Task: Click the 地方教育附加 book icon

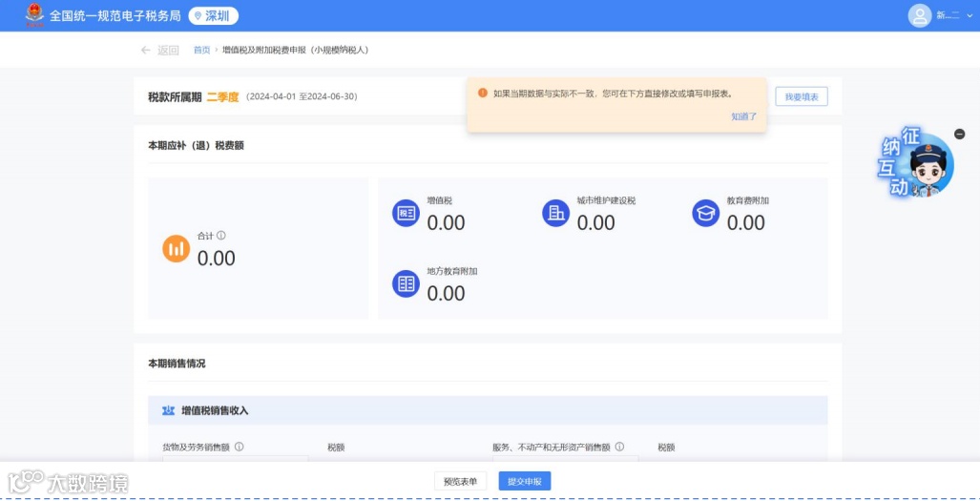Action: pos(406,283)
